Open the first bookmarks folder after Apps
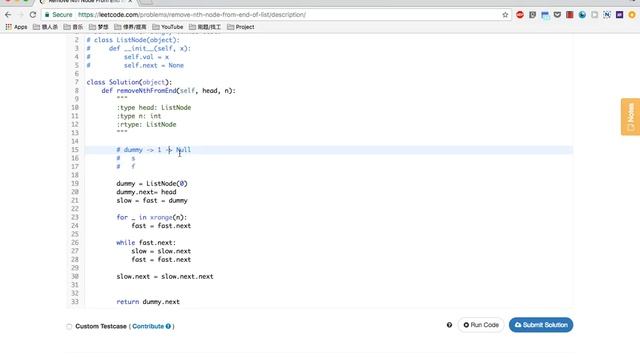Image resolution: width=640 pixels, height=360 pixels. point(45,27)
